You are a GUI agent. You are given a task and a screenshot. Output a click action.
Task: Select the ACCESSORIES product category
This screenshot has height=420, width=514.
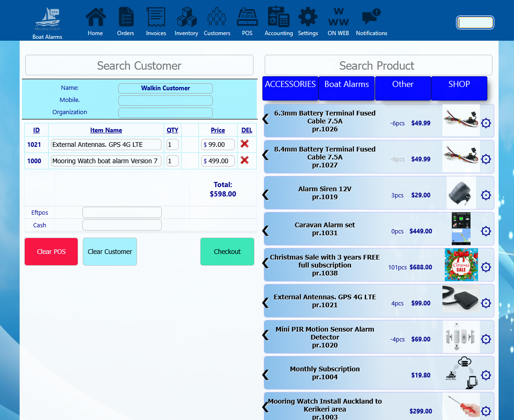pyautogui.click(x=290, y=88)
